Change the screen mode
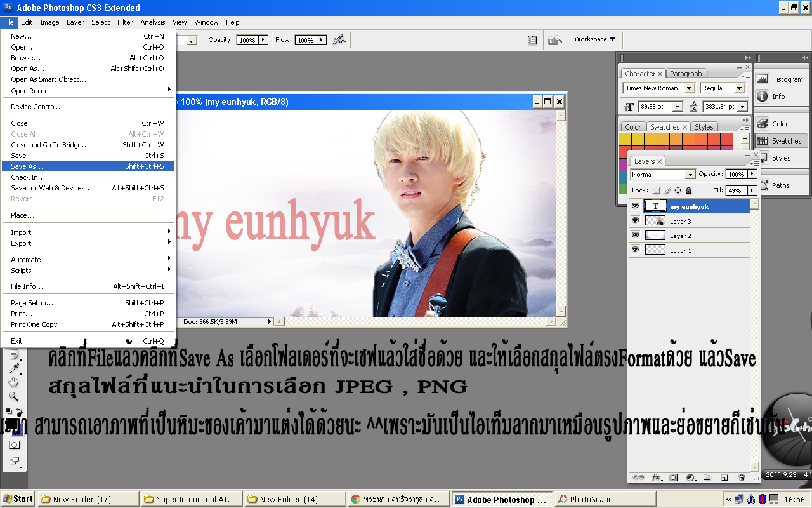Viewport: 812px width, 508px height. (x=14, y=461)
